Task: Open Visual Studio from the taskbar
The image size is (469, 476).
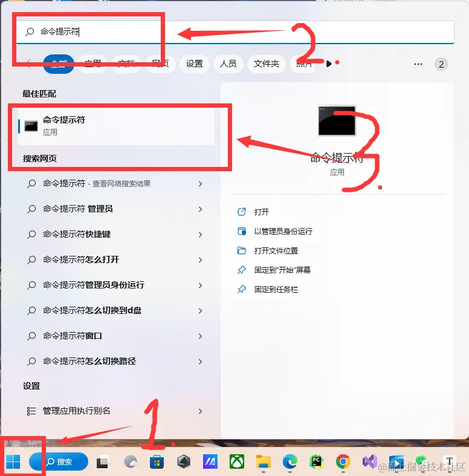Action: tap(369, 461)
